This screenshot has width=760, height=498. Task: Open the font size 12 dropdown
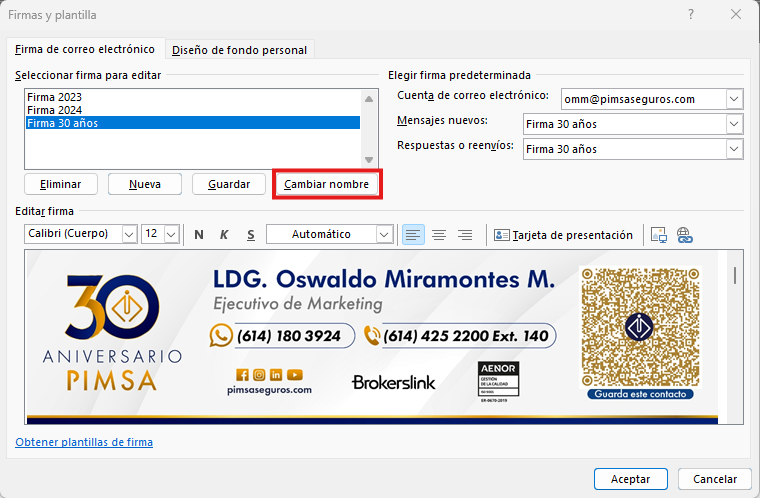[171, 234]
